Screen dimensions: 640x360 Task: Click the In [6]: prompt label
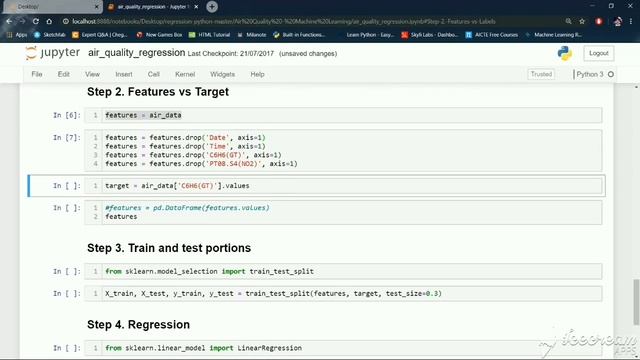[67, 115]
